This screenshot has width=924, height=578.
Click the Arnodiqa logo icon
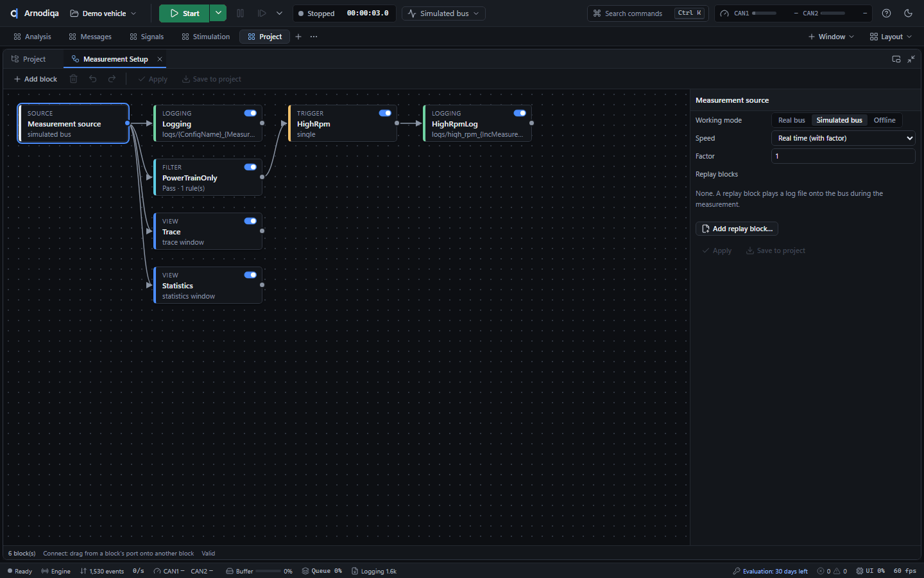14,13
